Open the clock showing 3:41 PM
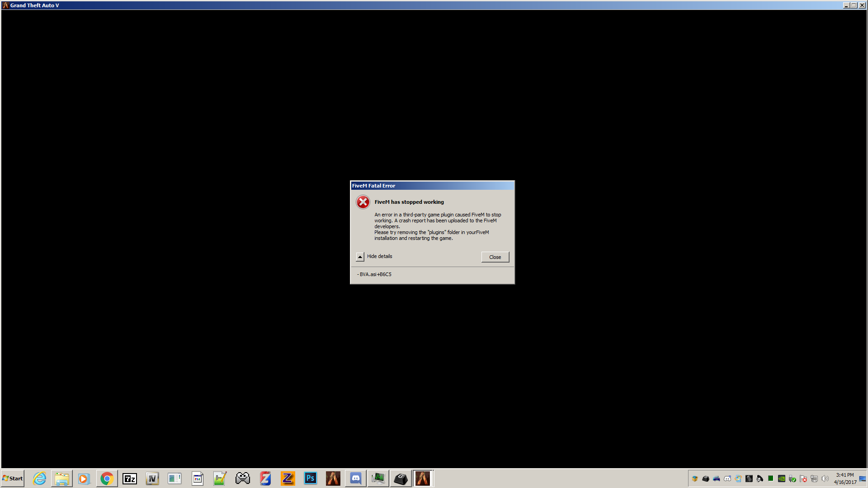 coord(845,479)
